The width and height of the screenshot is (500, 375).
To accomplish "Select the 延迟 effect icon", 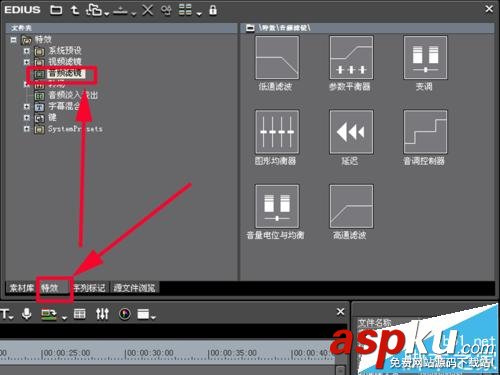I will click(351, 132).
